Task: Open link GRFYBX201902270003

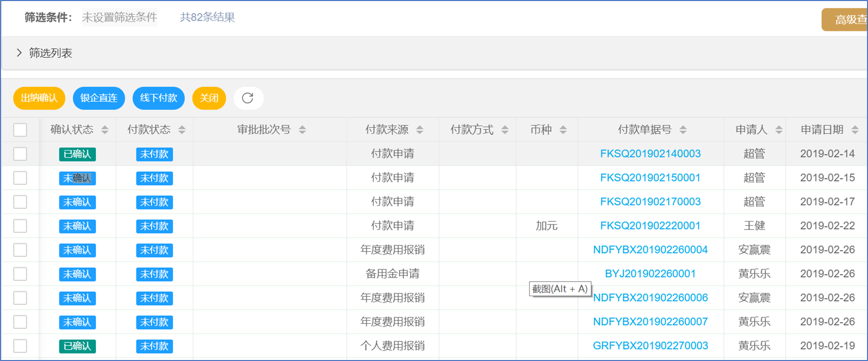Action: tap(650, 346)
